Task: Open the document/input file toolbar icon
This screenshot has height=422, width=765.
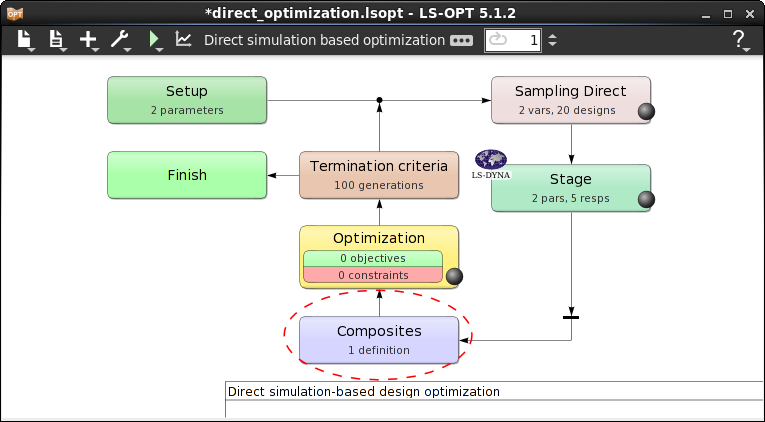Action: click(57, 40)
